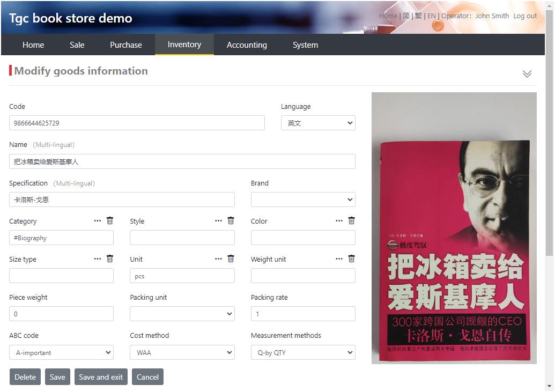Go to the Home menu tab

33,45
